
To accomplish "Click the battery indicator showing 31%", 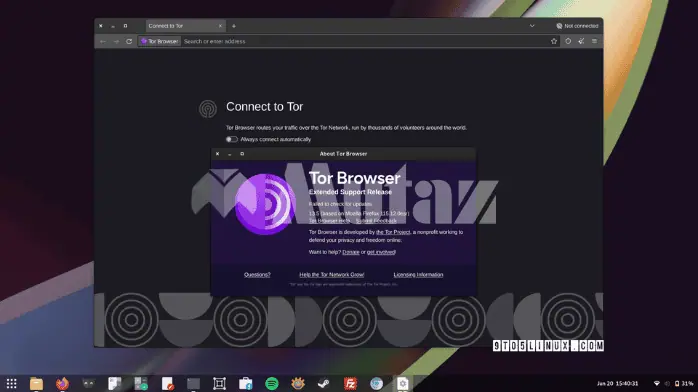I will (x=684, y=384).
